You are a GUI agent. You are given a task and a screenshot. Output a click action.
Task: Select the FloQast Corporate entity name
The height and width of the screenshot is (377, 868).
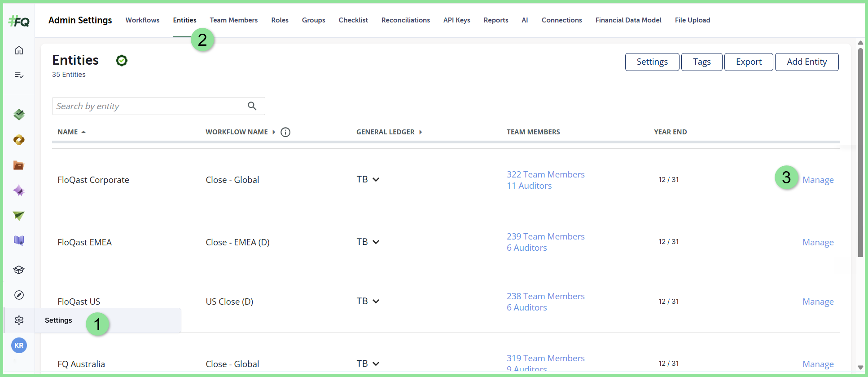click(x=93, y=180)
